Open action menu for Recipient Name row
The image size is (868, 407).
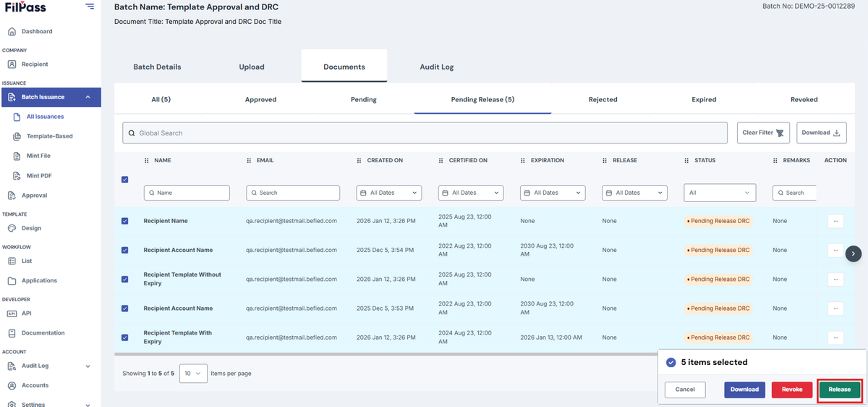835,221
